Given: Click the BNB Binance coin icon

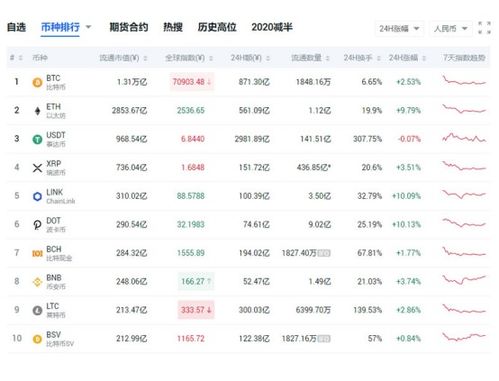Looking at the screenshot, I should [37, 282].
